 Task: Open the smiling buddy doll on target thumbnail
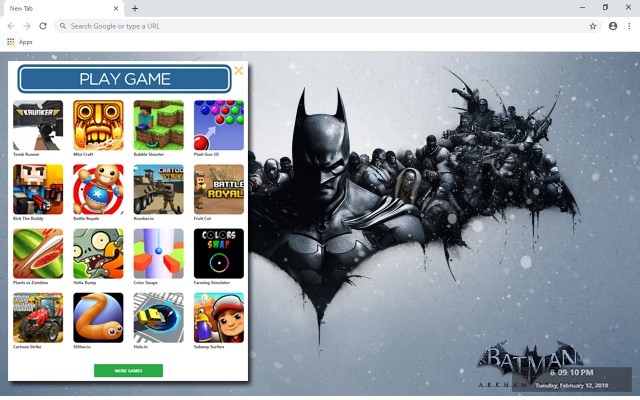[x=98, y=189]
